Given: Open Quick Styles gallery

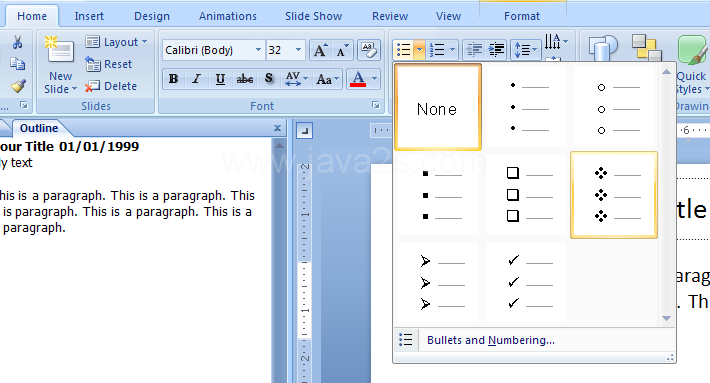Looking at the screenshot, I should point(692,65).
